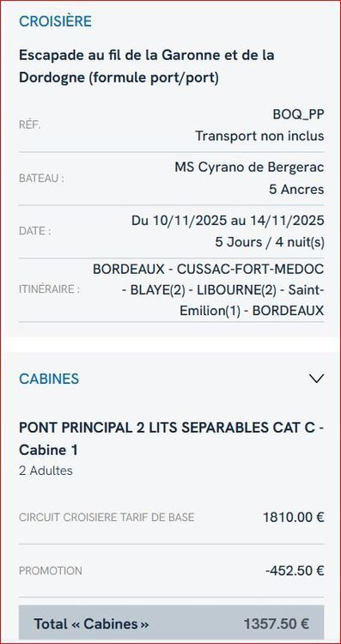Select the PONT PRINCIPAL 2 LITS SEPARABLES cabin title

(171, 439)
